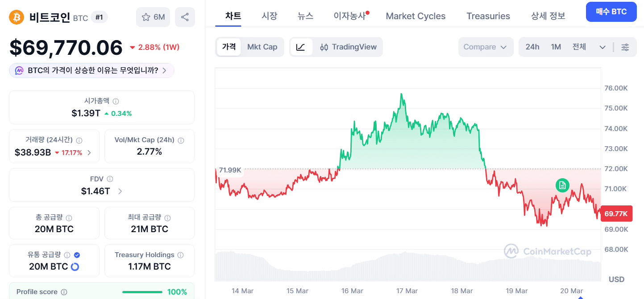Click the share icon button
The width and height of the screenshot is (644, 299).
tap(185, 17)
